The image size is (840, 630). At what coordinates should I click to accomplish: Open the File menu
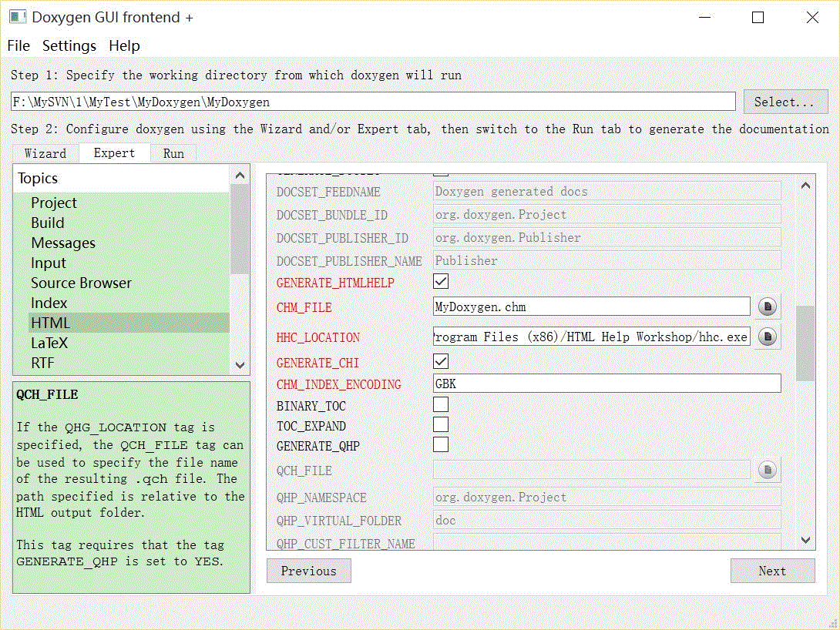coord(18,46)
